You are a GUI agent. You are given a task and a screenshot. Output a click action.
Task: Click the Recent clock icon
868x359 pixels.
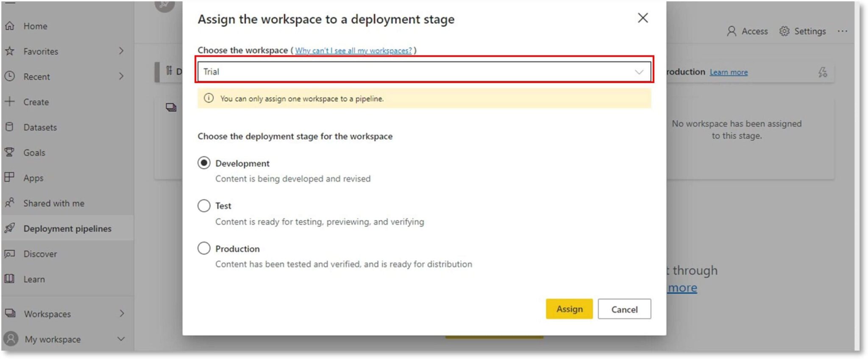(x=9, y=76)
